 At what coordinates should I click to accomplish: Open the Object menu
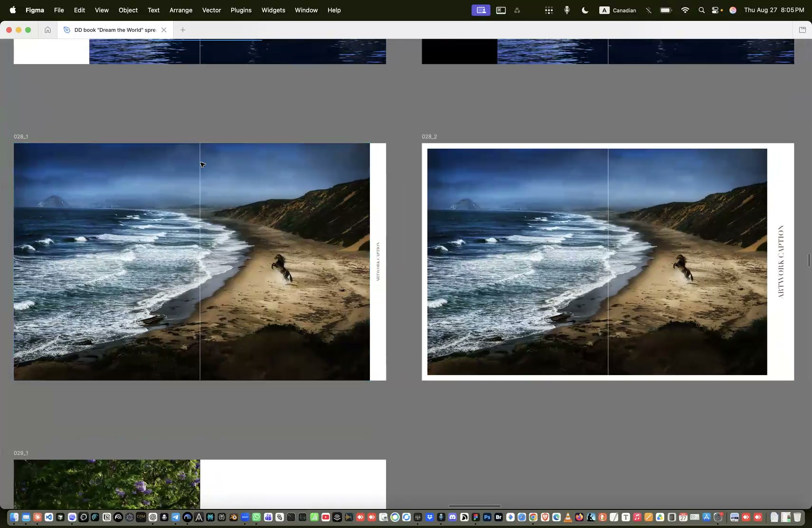coord(128,10)
